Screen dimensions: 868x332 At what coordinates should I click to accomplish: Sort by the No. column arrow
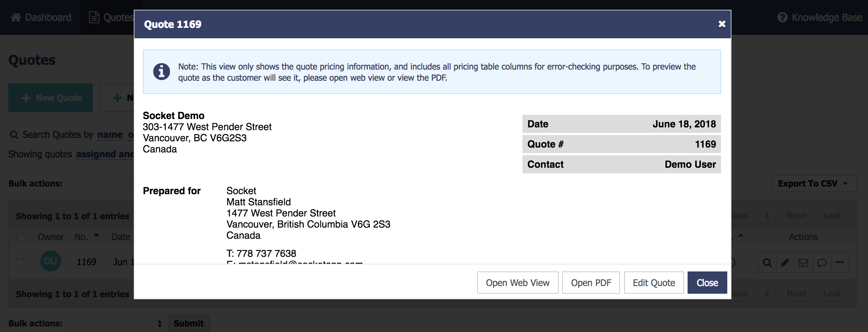[x=96, y=236]
